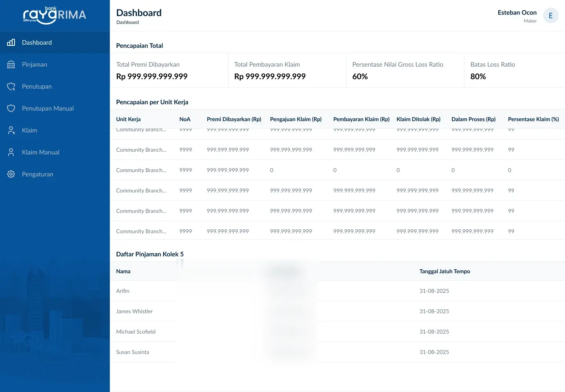Click the 80% Batas Loss Ratio value
The width and height of the screenshot is (565, 392).
478,76
